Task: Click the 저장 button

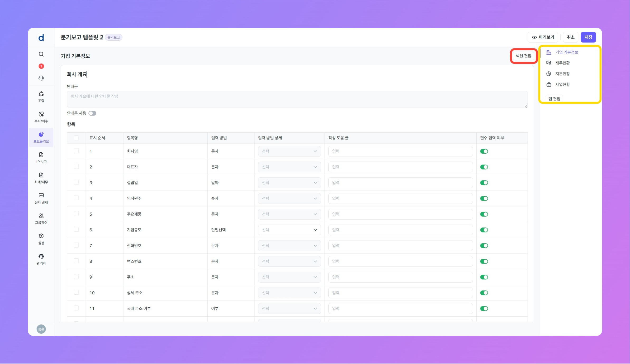Action: pyautogui.click(x=588, y=37)
